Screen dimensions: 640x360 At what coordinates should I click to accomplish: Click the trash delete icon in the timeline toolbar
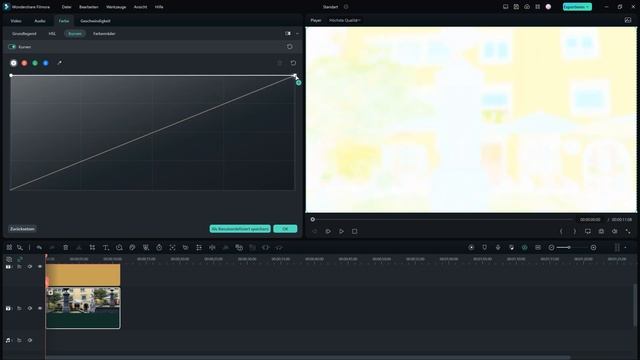66,247
